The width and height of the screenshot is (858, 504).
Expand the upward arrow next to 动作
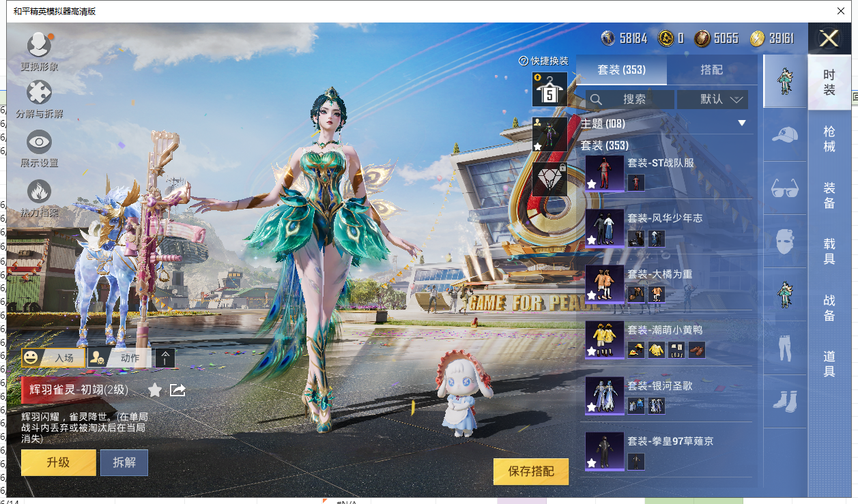pos(165,357)
